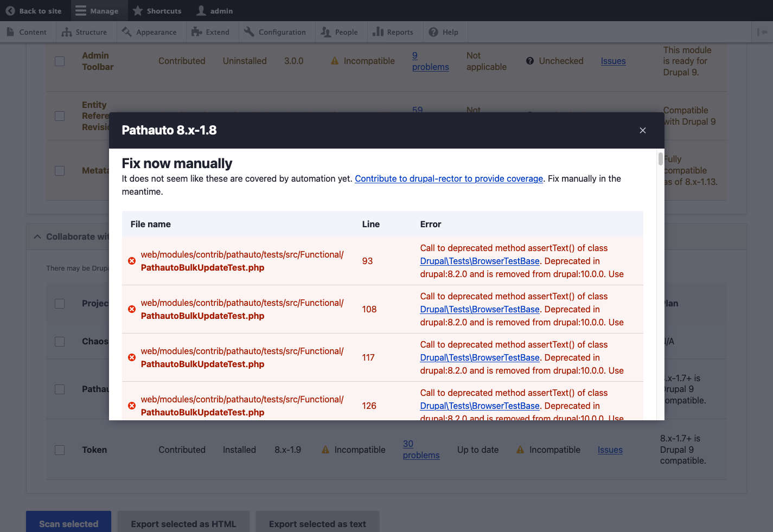Click error icon for line 93 row
The image size is (773, 532).
(132, 261)
